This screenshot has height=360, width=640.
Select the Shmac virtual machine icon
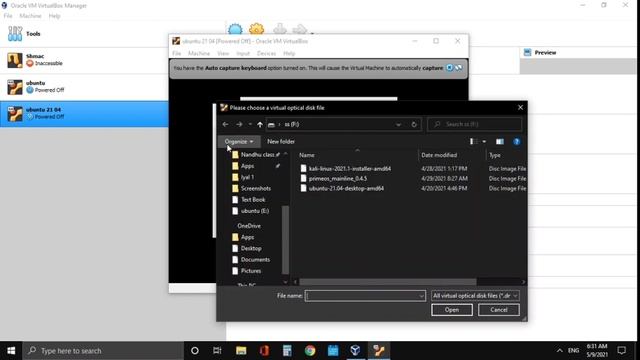click(15, 60)
